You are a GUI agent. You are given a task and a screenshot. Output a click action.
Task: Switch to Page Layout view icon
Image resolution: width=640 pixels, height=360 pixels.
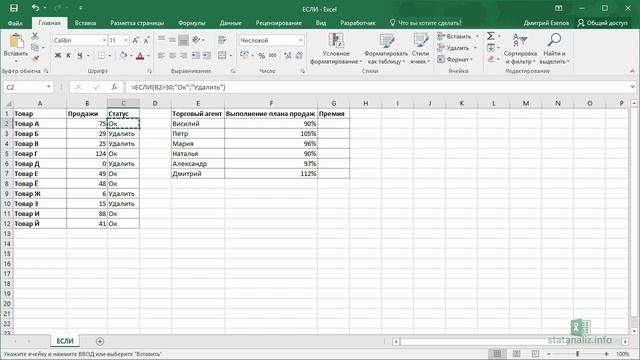coord(516,353)
